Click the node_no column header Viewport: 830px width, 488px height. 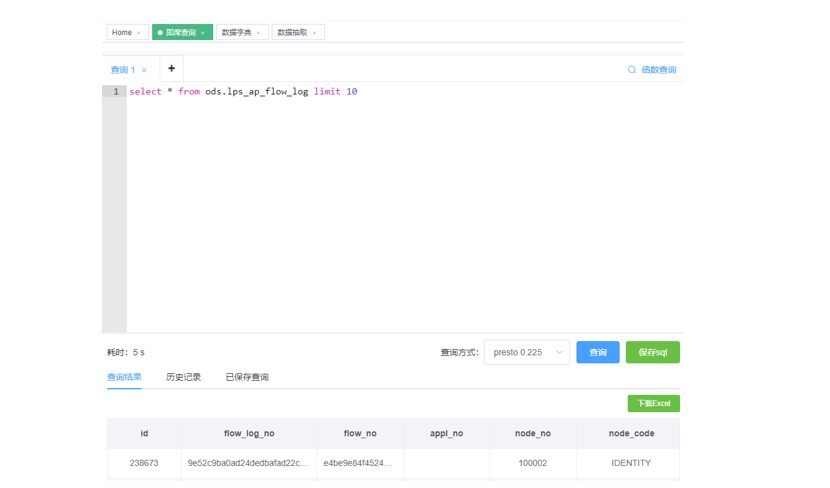pyautogui.click(x=533, y=433)
